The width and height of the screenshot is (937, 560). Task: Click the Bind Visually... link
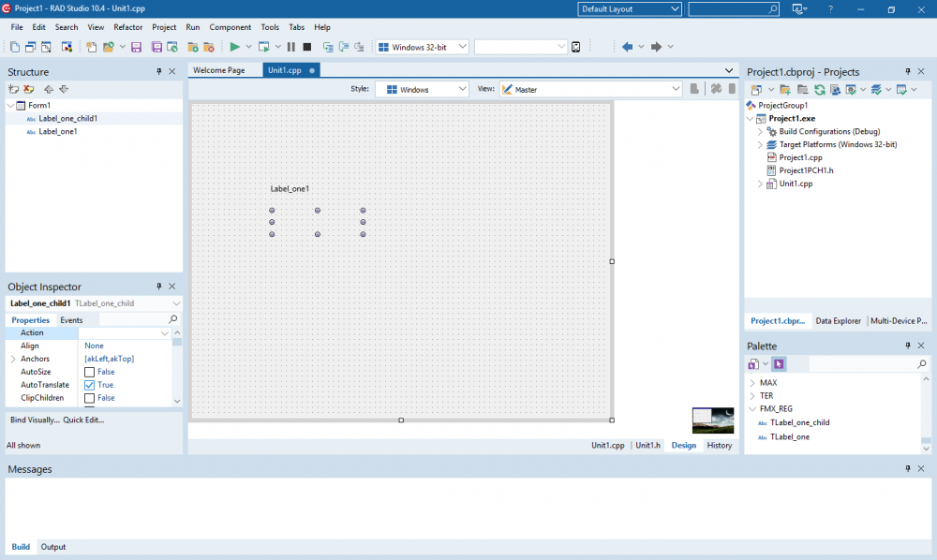tap(35, 420)
